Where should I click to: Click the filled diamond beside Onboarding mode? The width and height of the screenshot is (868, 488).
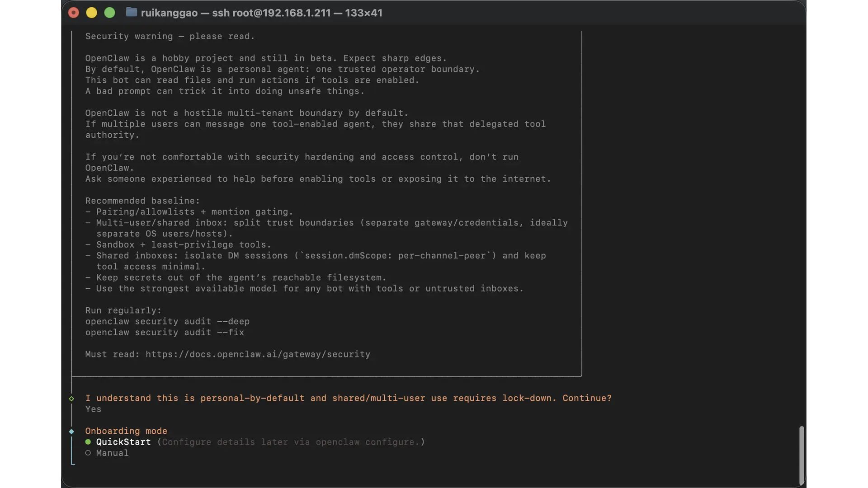(x=71, y=432)
